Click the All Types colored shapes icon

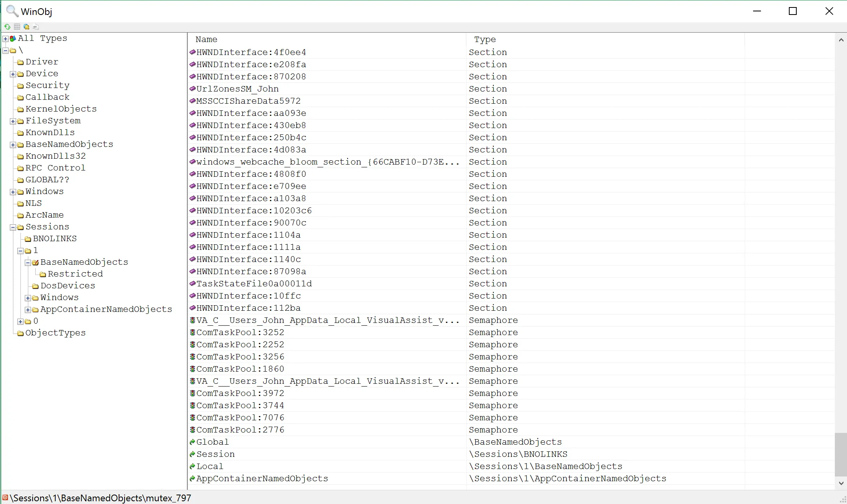coord(13,38)
